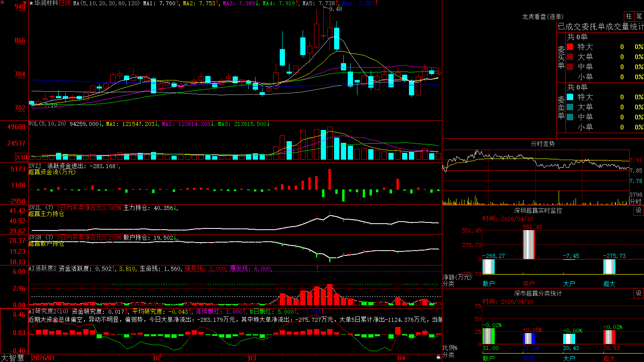Click the SVSH indicator label

click(x=35, y=237)
